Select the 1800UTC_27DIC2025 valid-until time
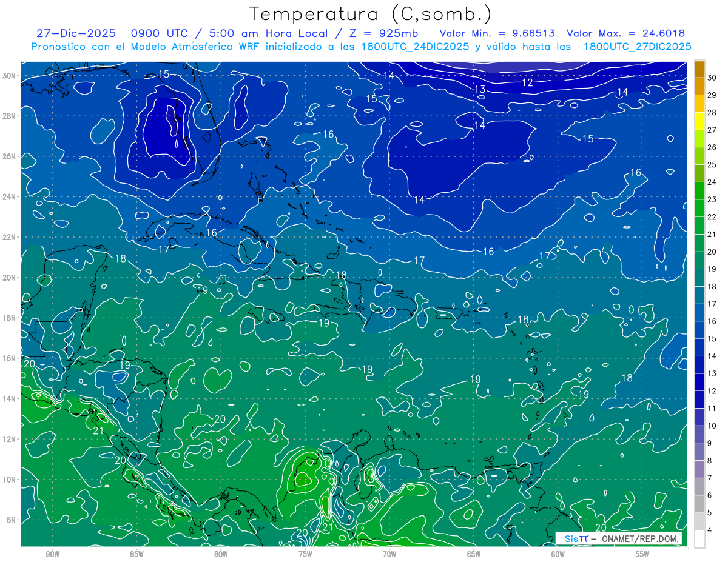Viewport: 728px width, 562px height. [637, 47]
